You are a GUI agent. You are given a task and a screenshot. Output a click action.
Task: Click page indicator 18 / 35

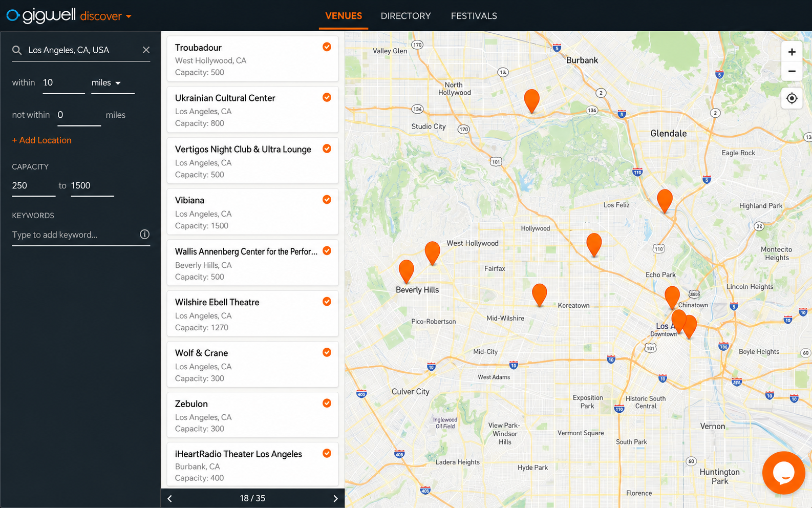pyautogui.click(x=252, y=498)
